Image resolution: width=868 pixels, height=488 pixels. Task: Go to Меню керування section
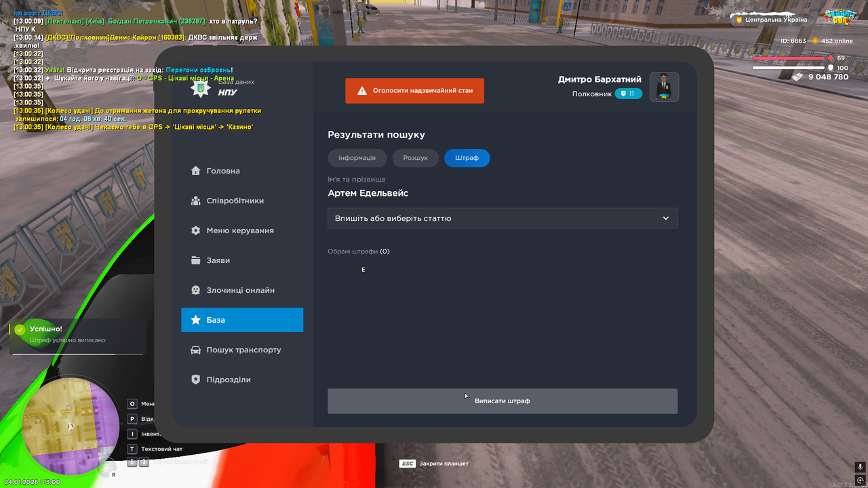click(x=242, y=230)
